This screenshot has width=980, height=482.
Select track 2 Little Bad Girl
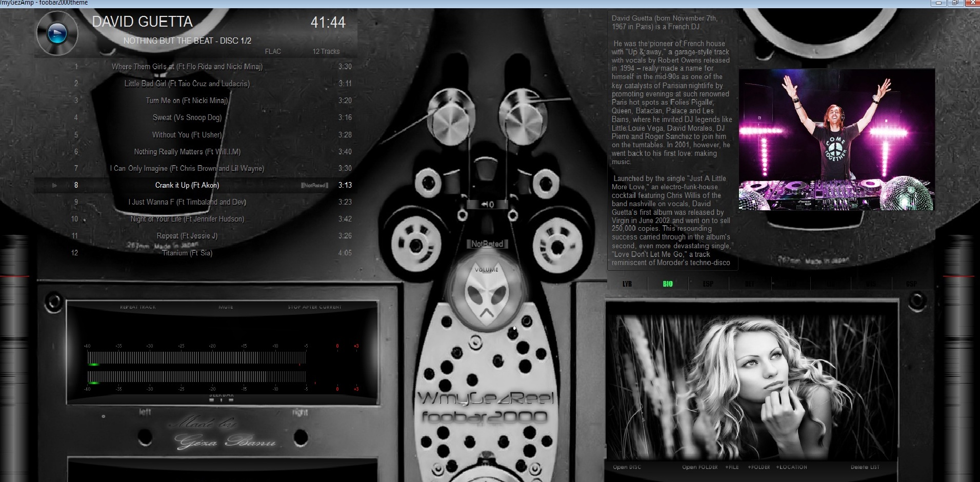[x=195, y=84]
